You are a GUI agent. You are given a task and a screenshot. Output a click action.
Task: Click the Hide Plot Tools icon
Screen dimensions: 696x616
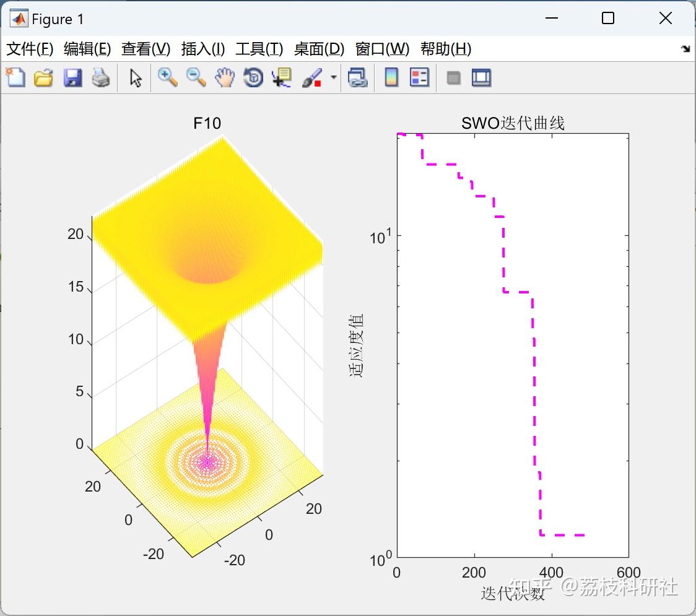point(453,78)
